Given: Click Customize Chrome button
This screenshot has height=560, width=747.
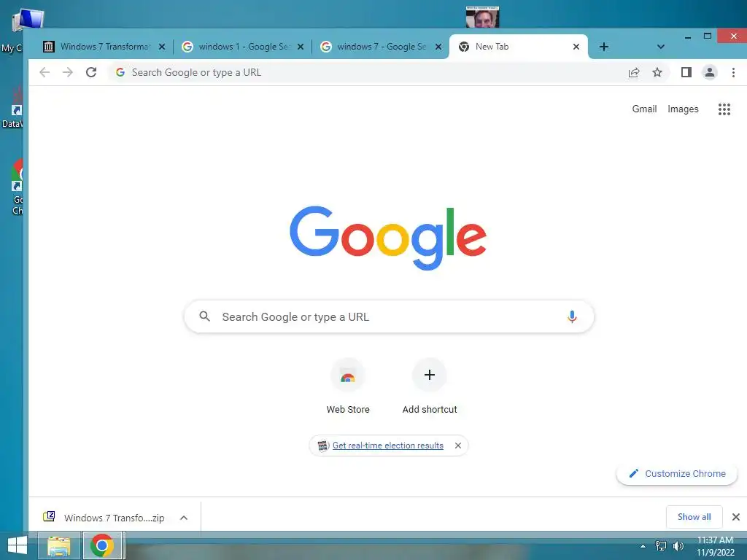Looking at the screenshot, I should [676, 474].
